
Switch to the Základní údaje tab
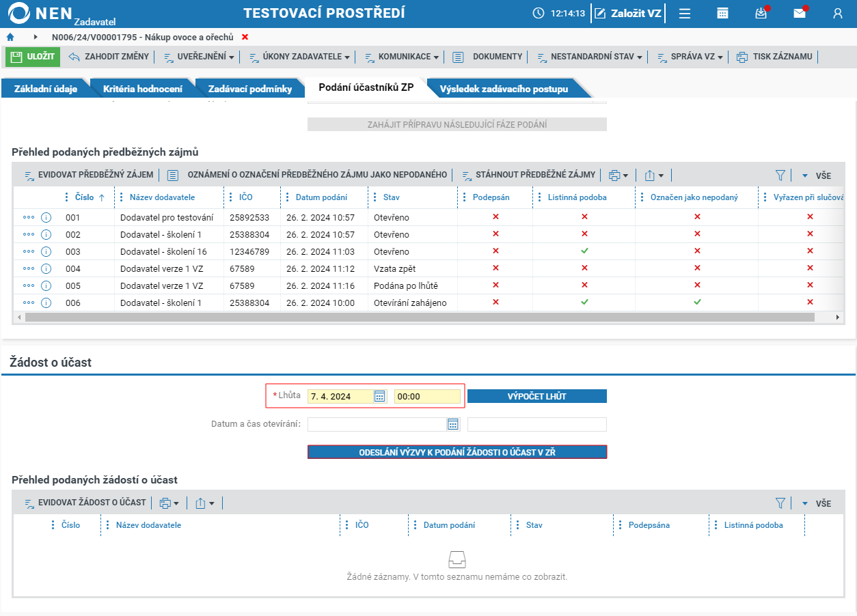(46, 89)
